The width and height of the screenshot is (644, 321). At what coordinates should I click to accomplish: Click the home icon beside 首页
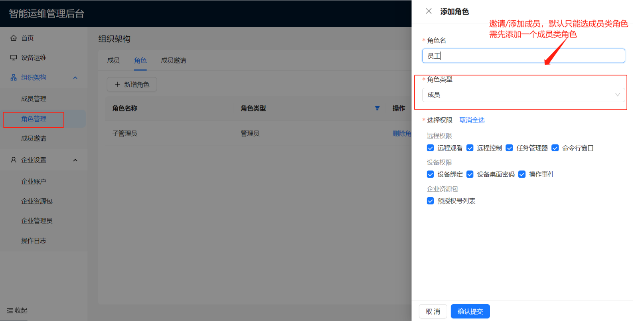coord(14,38)
